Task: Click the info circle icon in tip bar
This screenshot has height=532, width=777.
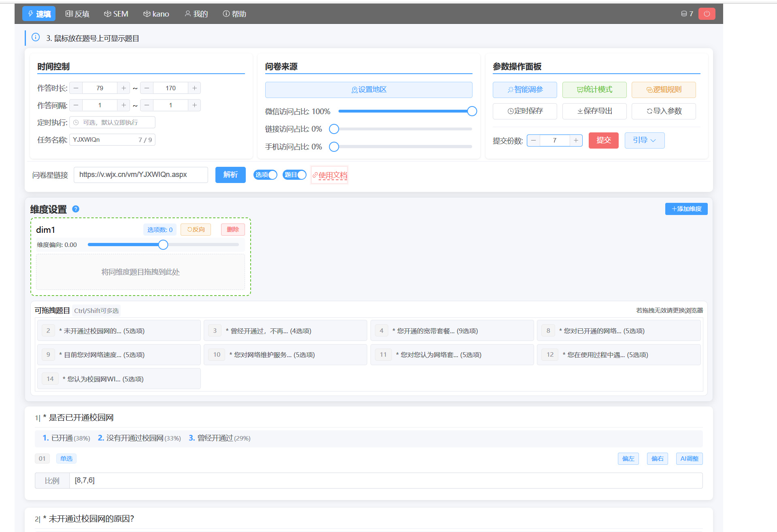Action: pyautogui.click(x=36, y=38)
